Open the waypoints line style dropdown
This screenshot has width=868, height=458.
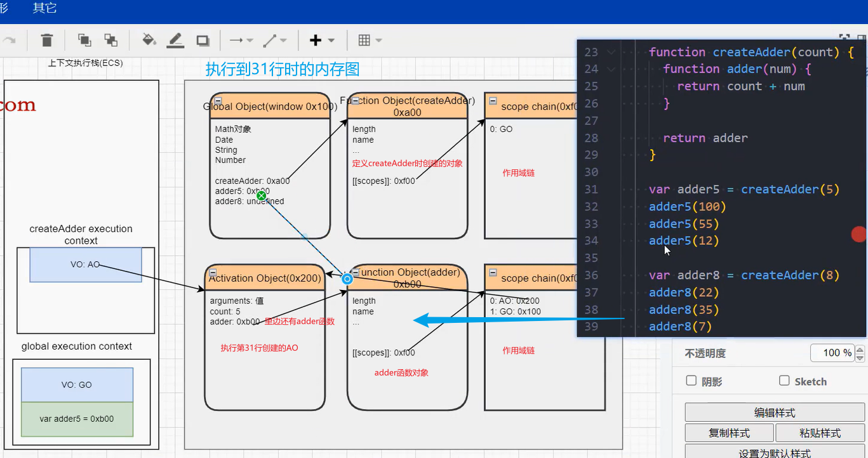point(275,40)
